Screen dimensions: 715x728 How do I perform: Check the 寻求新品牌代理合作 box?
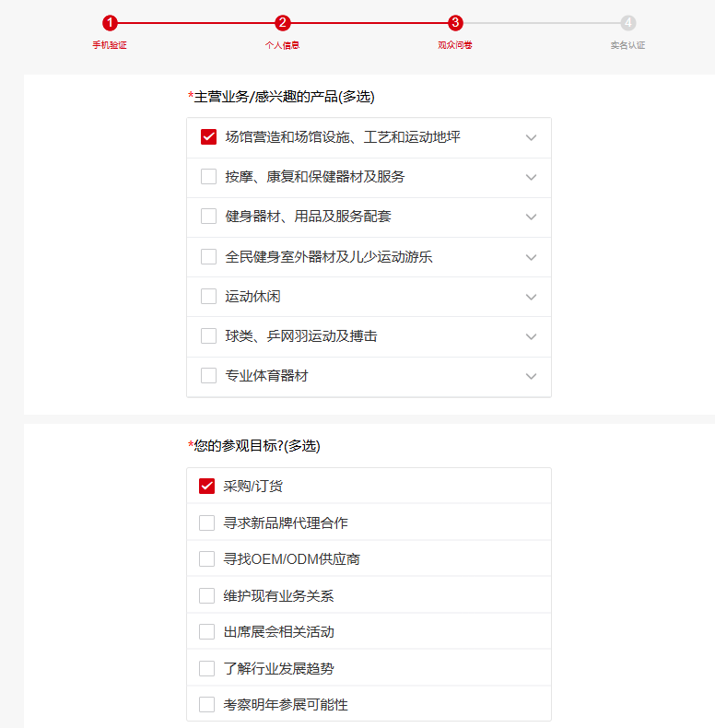[x=206, y=523]
